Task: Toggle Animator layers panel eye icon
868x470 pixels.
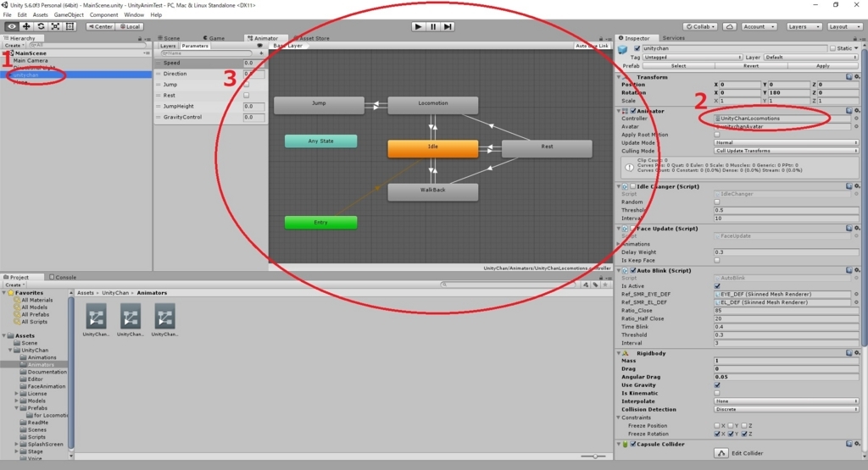Action: click(259, 46)
